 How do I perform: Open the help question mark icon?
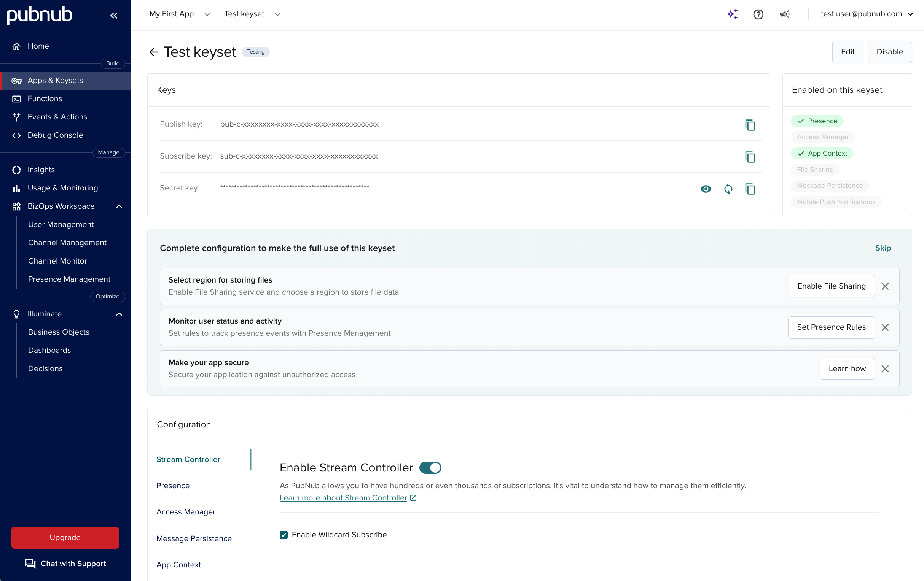coord(758,14)
